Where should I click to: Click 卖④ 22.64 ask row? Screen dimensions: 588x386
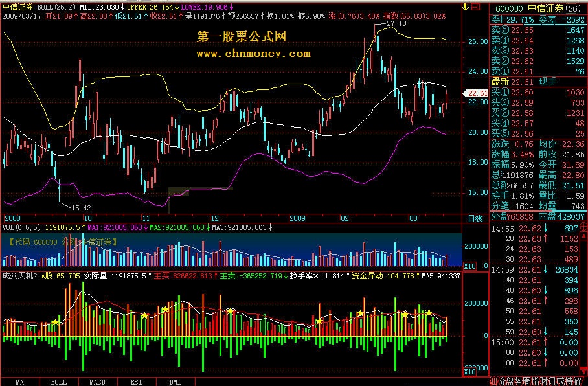click(538, 40)
